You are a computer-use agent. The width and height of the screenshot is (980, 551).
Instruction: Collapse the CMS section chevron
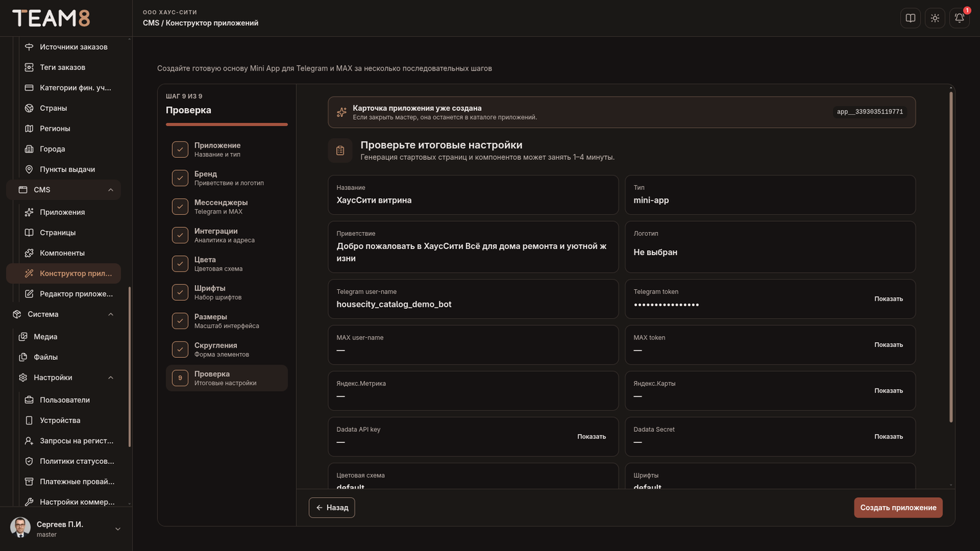(x=111, y=190)
